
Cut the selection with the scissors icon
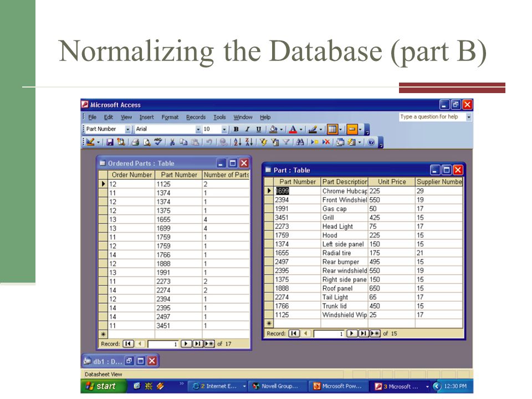[172, 142]
